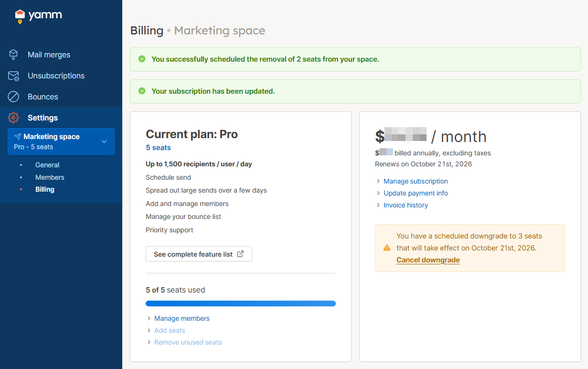Click the Bounces circle-slash icon
The image size is (588, 369).
point(13,97)
